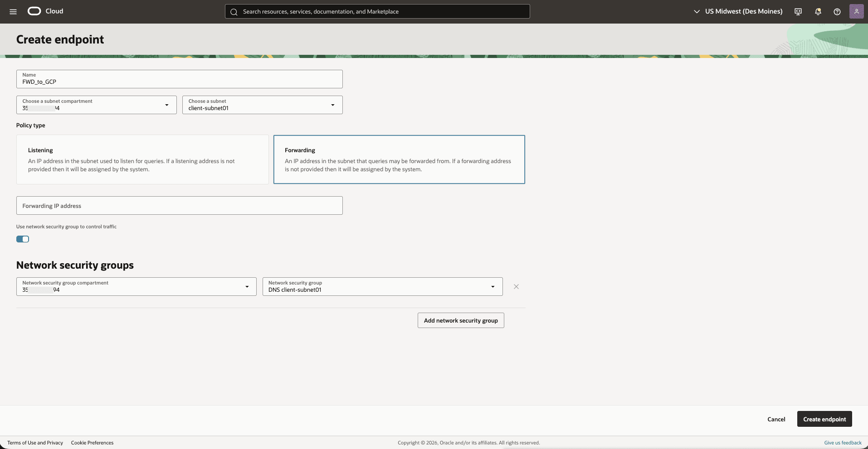Open the Cloud Shell console icon

click(x=798, y=11)
